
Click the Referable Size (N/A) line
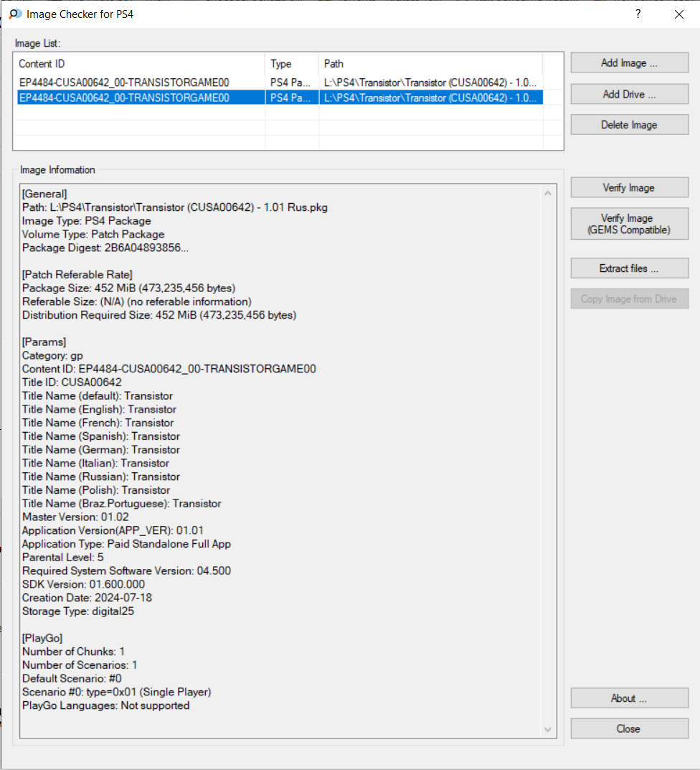click(x=136, y=301)
